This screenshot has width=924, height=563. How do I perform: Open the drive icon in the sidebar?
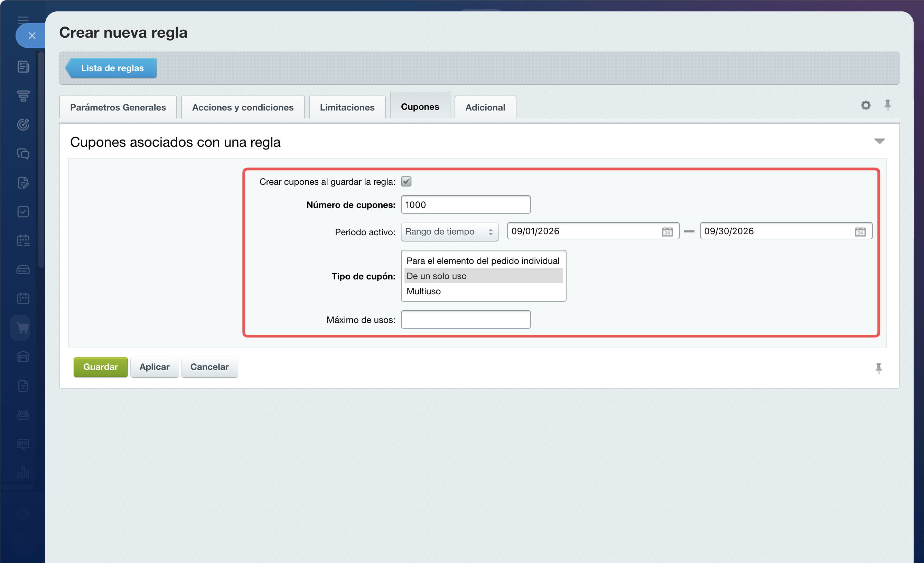(23, 270)
